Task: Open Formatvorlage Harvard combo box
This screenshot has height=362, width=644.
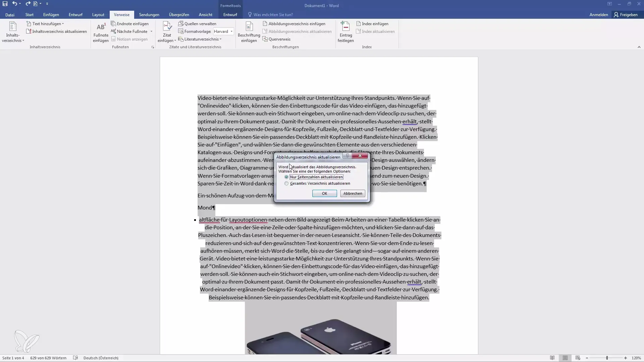Action: [x=223, y=32]
